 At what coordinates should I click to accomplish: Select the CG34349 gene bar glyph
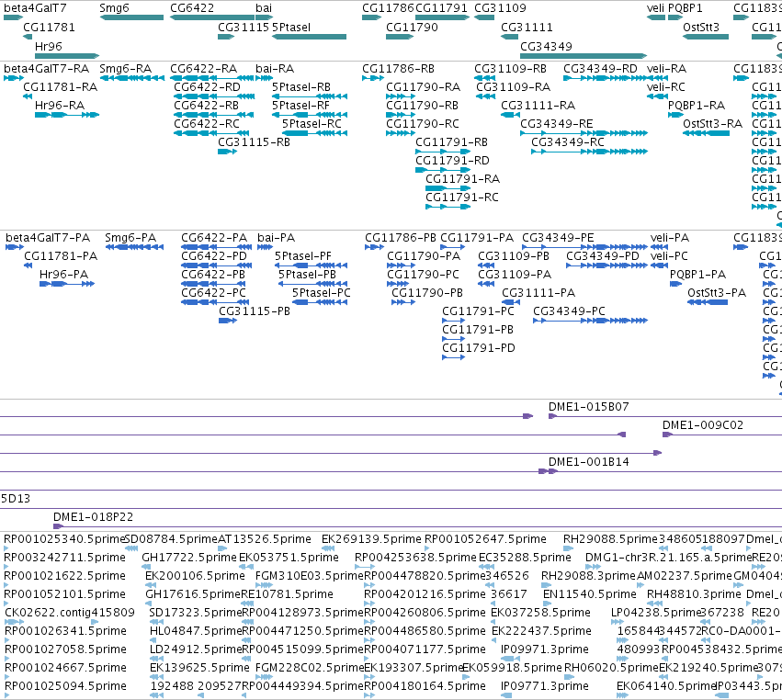pos(584,56)
